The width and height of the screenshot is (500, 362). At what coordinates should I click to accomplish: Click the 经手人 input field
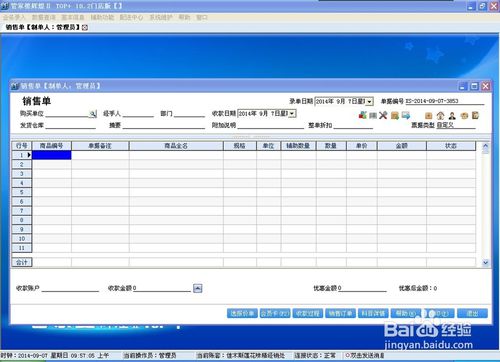click(138, 114)
